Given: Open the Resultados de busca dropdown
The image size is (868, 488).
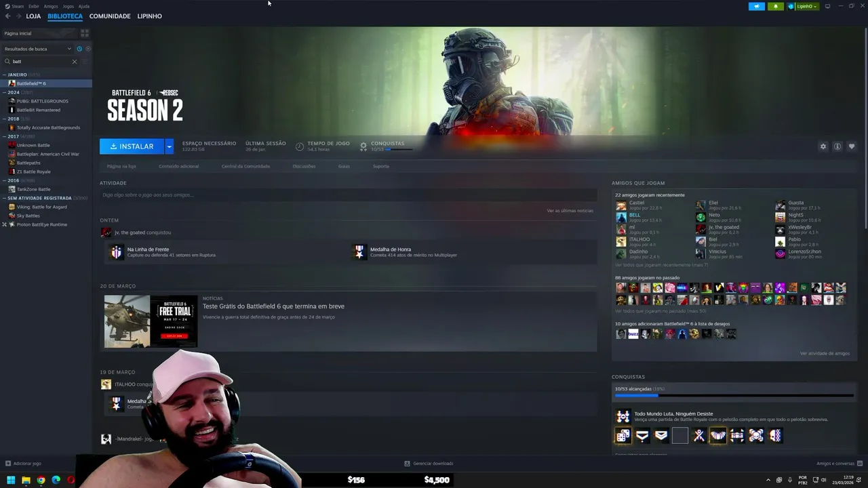Looking at the screenshot, I should [37, 49].
